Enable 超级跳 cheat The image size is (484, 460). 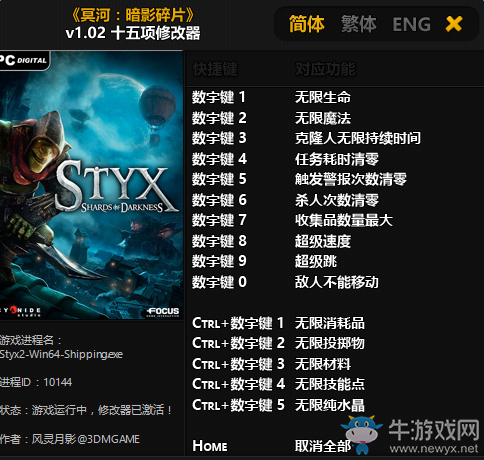(x=316, y=261)
